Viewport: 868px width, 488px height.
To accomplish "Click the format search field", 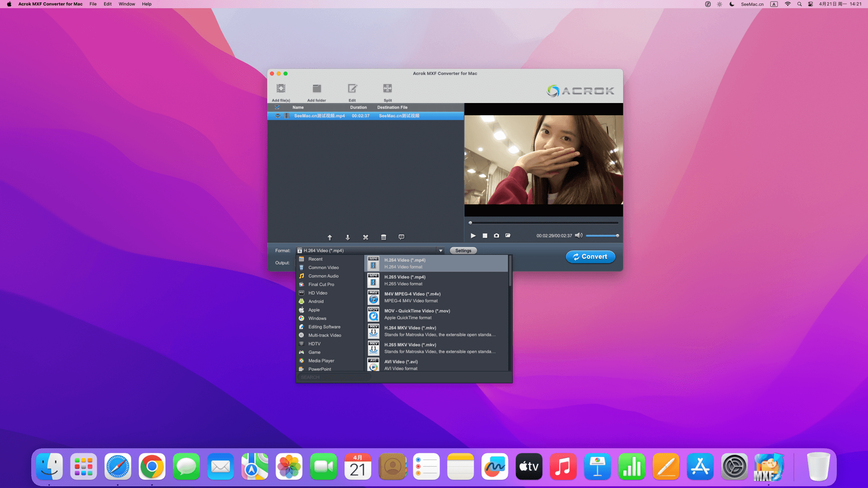I will [x=335, y=377].
